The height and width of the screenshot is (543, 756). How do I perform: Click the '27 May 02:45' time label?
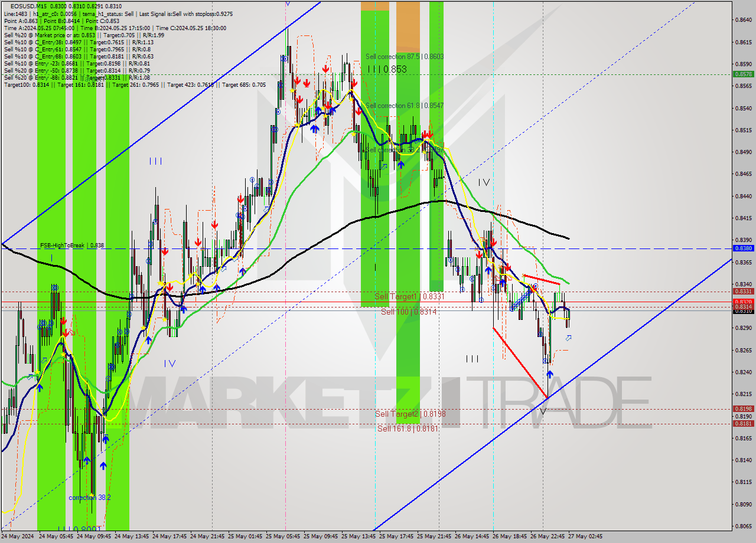(x=585, y=537)
